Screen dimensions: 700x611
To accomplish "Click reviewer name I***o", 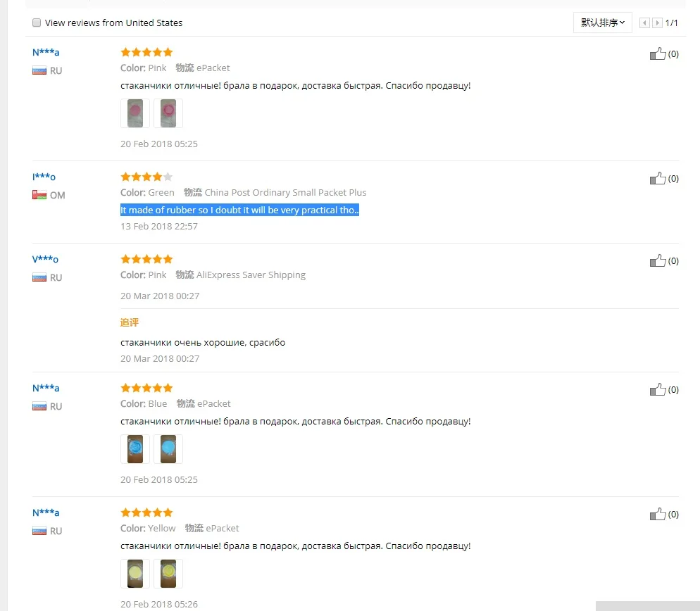I will (x=44, y=177).
